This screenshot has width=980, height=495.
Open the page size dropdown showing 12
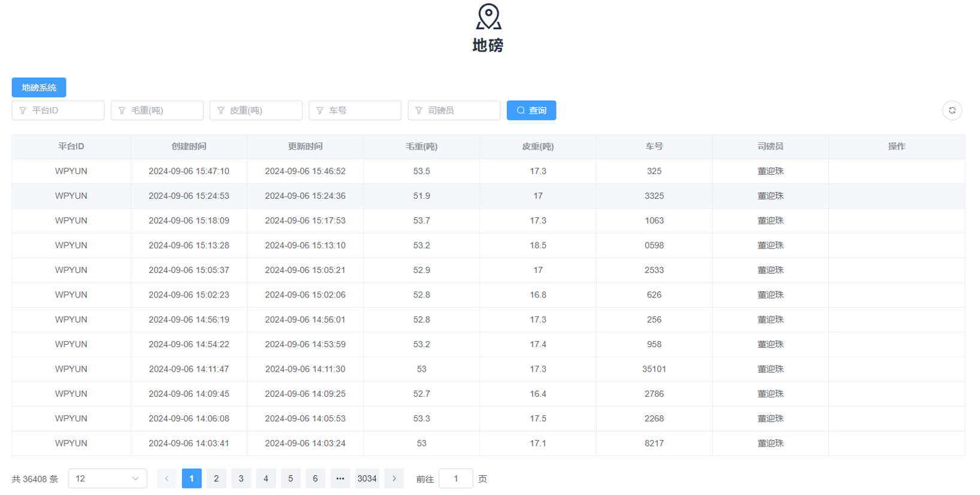pos(107,478)
